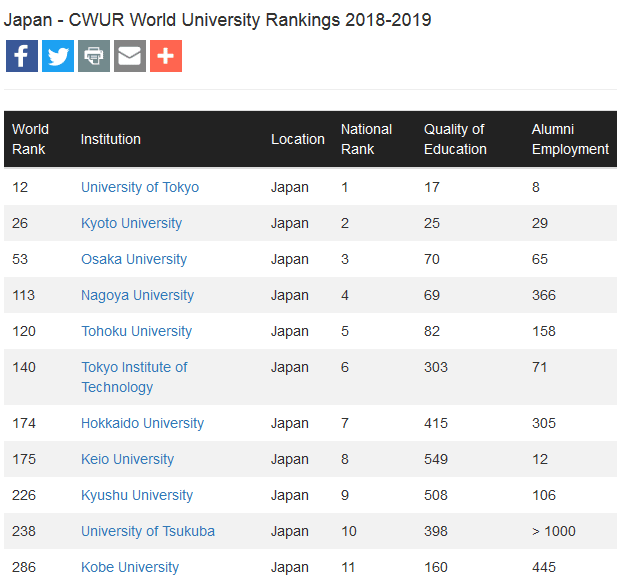Select world rank 120 cell for Tohoku
The width and height of the screenshot is (617, 584).
click(x=24, y=331)
